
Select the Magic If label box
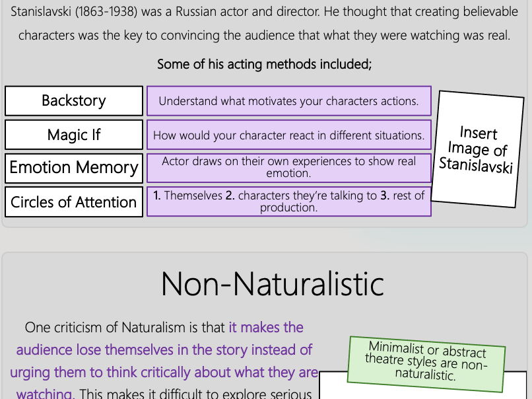coord(74,135)
